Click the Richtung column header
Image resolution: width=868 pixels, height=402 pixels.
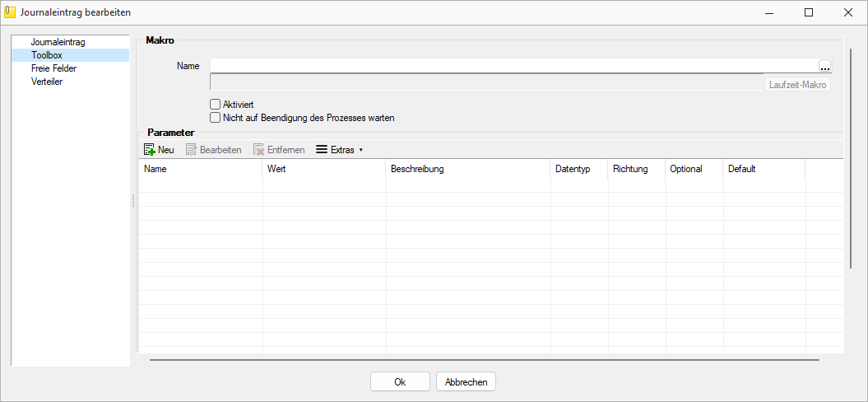click(637, 169)
